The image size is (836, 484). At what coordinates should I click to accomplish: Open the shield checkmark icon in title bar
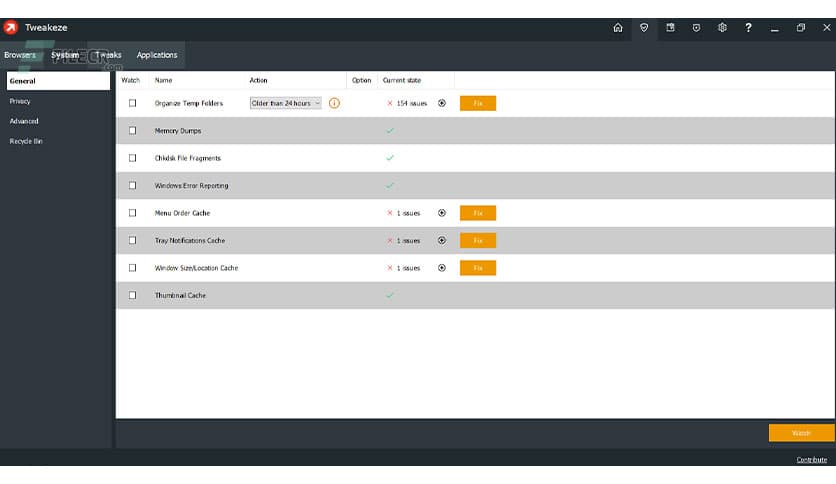644,28
